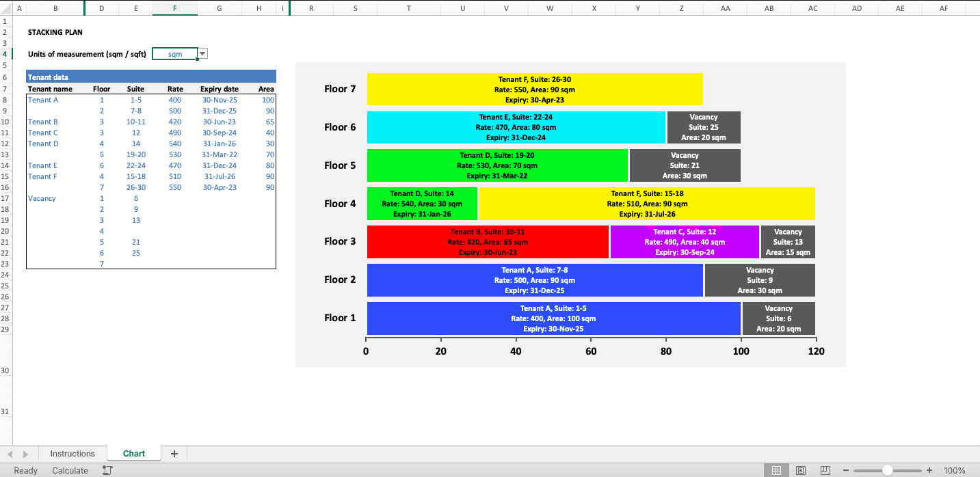Click the zoom out minus icon
The height and width of the screenshot is (477, 980).
[846, 470]
